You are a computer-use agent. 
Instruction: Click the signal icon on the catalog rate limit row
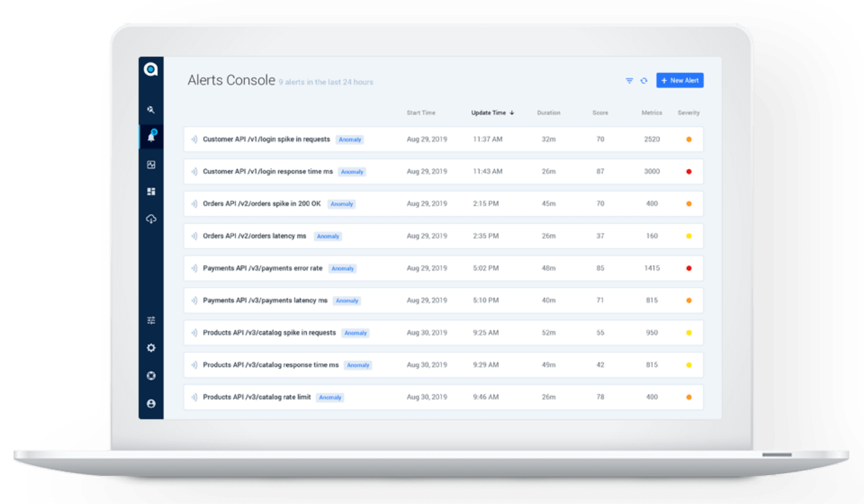coord(194,397)
